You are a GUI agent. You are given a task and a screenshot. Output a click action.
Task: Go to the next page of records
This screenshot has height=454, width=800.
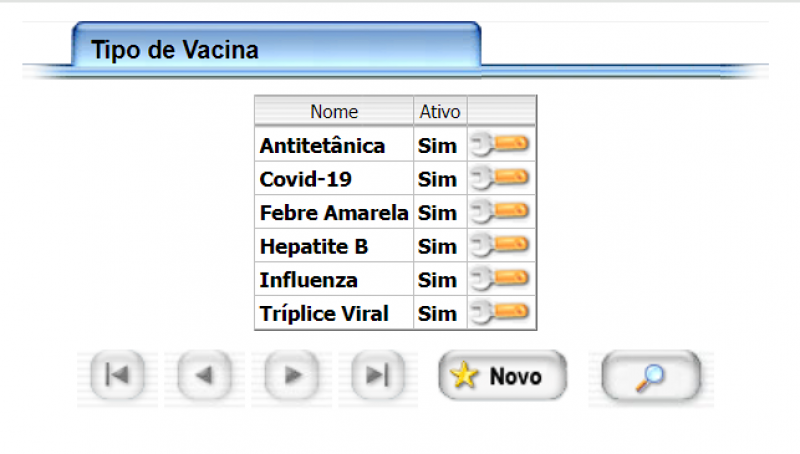(291, 376)
